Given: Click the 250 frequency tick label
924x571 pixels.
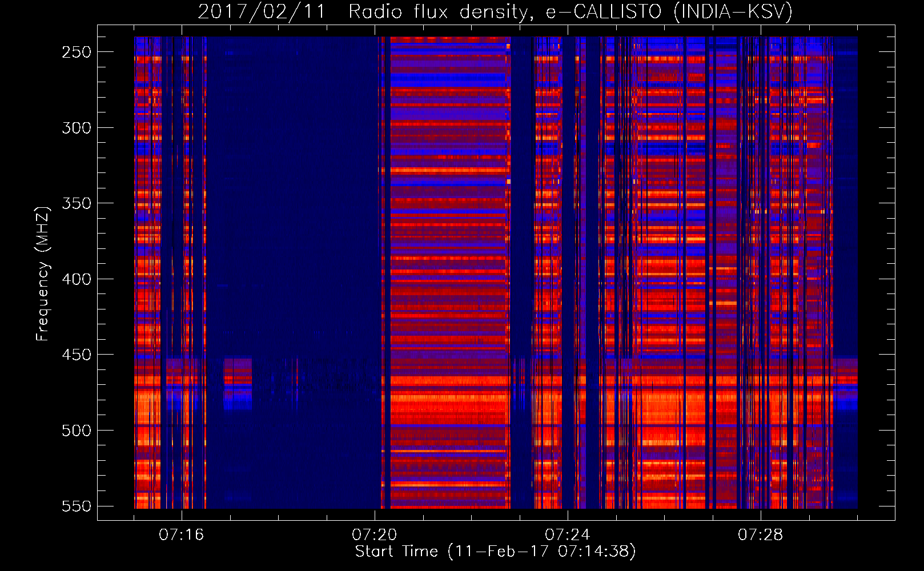Looking at the screenshot, I should pos(77,52).
